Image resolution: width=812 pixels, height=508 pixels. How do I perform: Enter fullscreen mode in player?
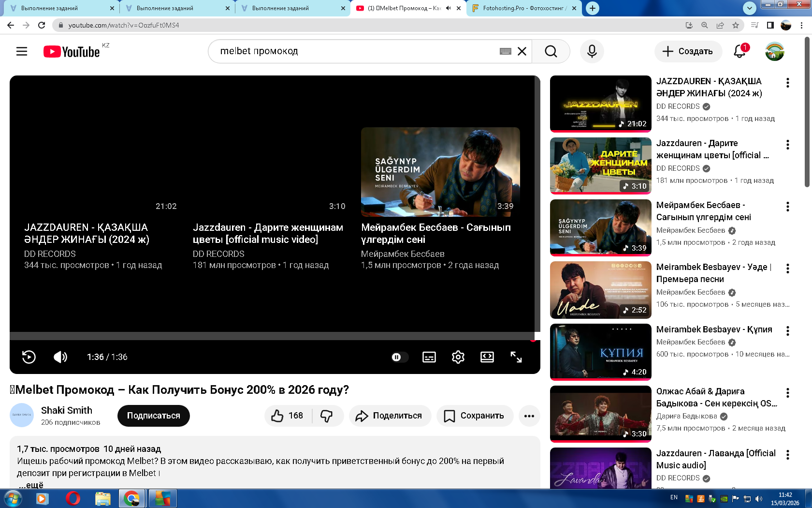(516, 357)
